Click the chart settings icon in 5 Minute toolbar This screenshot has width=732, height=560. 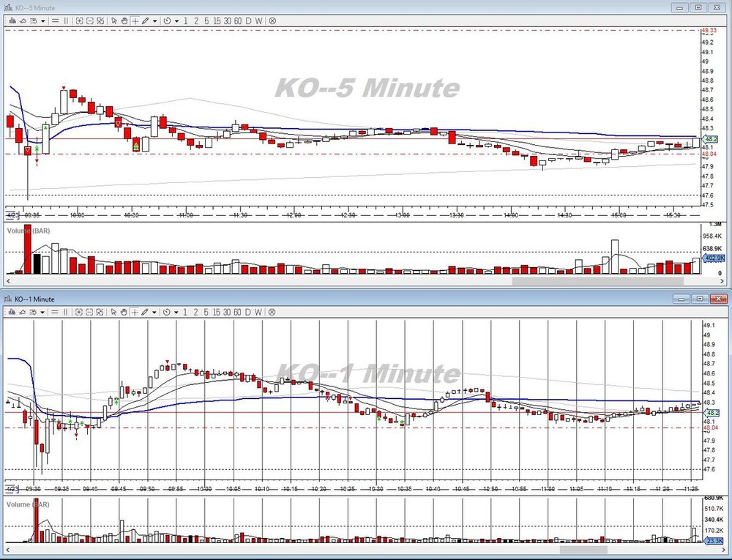[x=33, y=21]
